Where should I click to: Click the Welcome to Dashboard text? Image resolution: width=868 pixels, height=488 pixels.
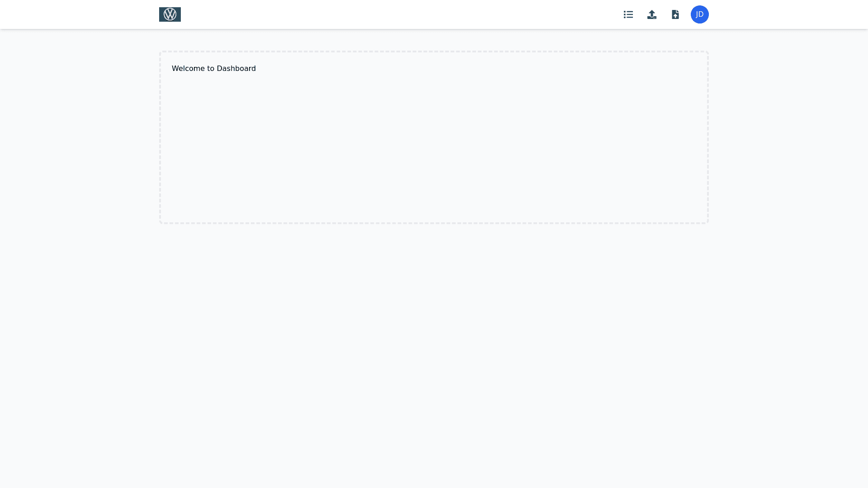[214, 69]
